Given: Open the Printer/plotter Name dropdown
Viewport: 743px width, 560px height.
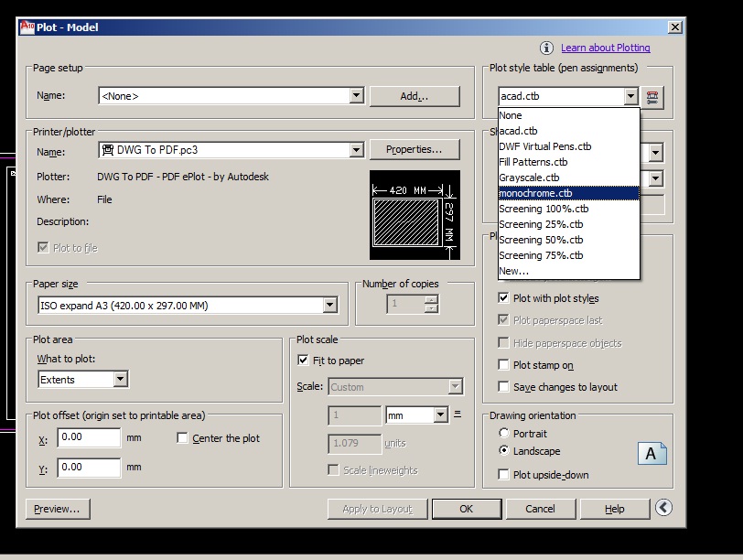Looking at the screenshot, I should (x=356, y=150).
